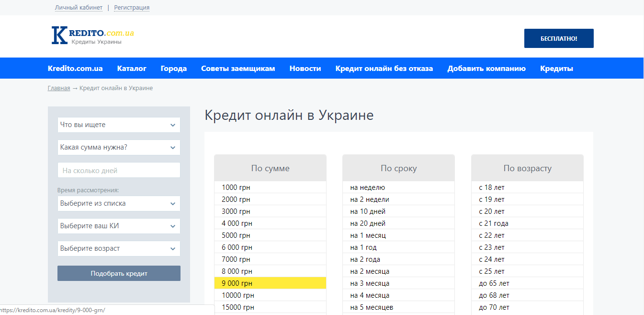Select "на неделю" in По сроку list
Viewport: 644px width, 315px height.
click(x=398, y=187)
